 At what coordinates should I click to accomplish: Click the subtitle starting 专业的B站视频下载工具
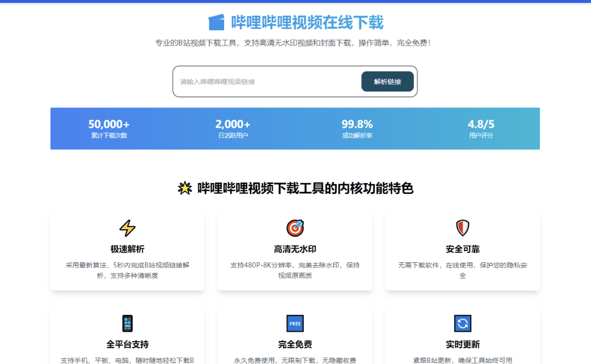pyautogui.click(x=293, y=43)
